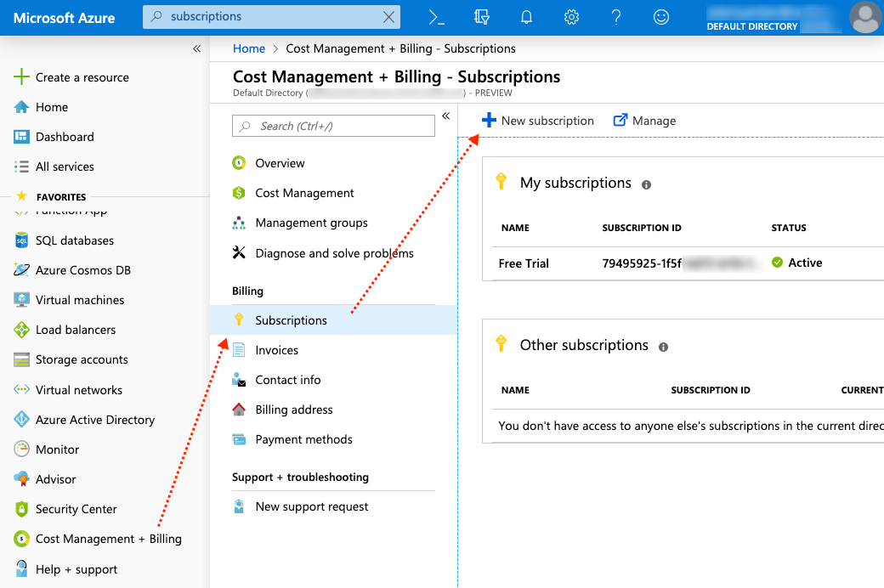Click the SQL databases icon

click(21, 240)
